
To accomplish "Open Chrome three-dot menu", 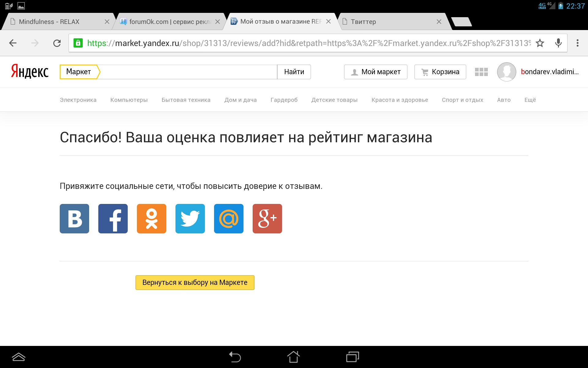I will click(x=578, y=43).
